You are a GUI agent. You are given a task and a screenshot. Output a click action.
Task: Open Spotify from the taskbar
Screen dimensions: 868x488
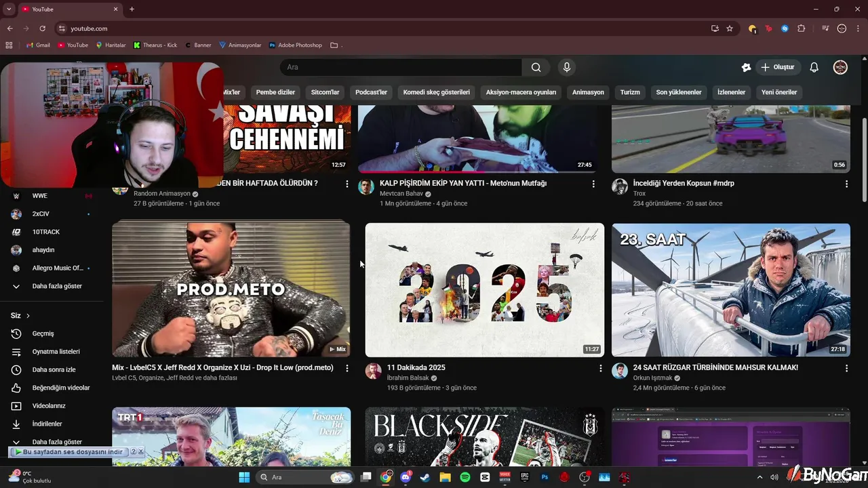pos(465,477)
